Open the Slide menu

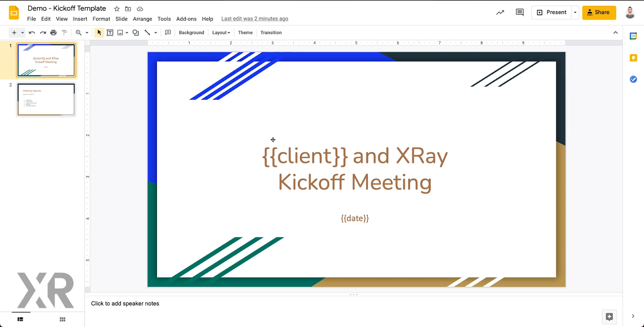(122, 19)
